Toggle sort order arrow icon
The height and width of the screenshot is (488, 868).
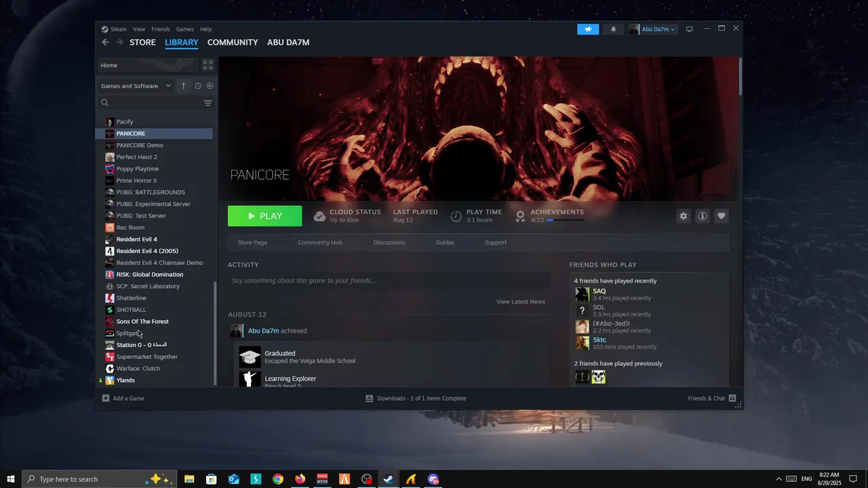pos(183,86)
